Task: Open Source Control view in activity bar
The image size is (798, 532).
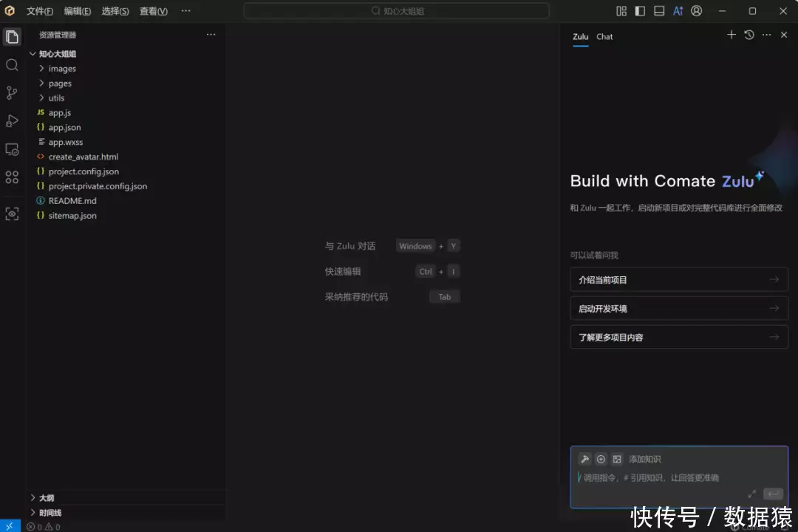Action: click(12, 92)
